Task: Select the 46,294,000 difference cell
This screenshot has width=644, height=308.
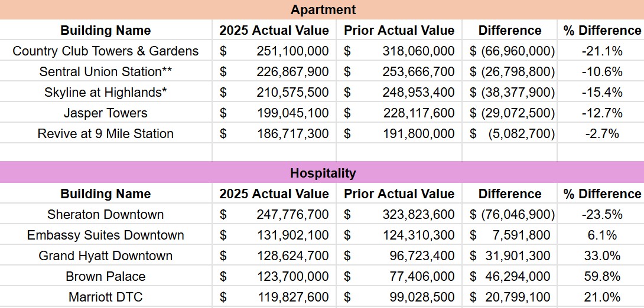Action: pos(509,276)
